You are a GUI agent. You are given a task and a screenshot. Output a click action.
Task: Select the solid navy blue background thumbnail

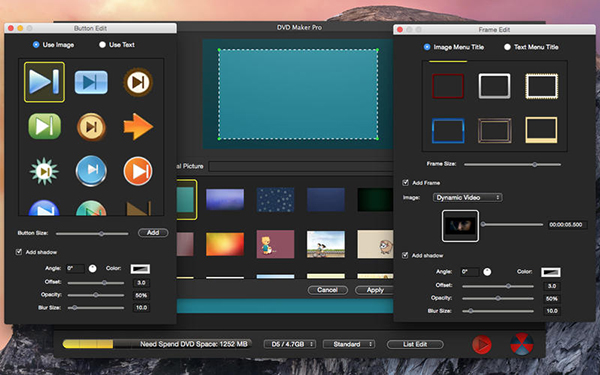pos(326,199)
